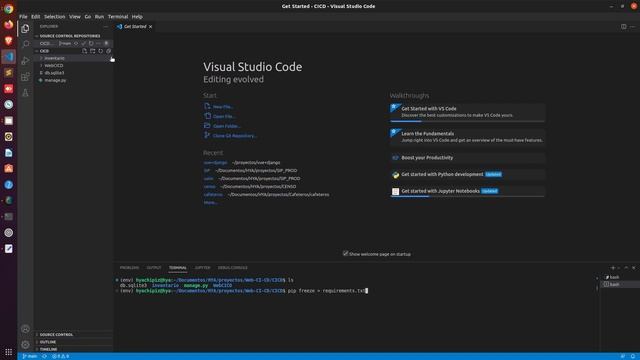The height and width of the screenshot is (360, 640).
Task: Open Explorer panel more actions ellipsis
Action: coord(106,27)
